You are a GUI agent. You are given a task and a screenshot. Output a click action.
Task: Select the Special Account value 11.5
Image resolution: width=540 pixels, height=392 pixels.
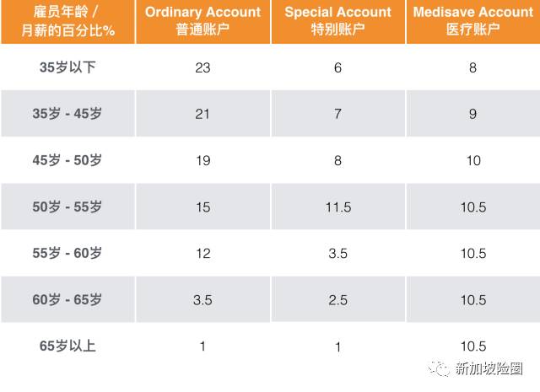pyautogui.click(x=337, y=207)
